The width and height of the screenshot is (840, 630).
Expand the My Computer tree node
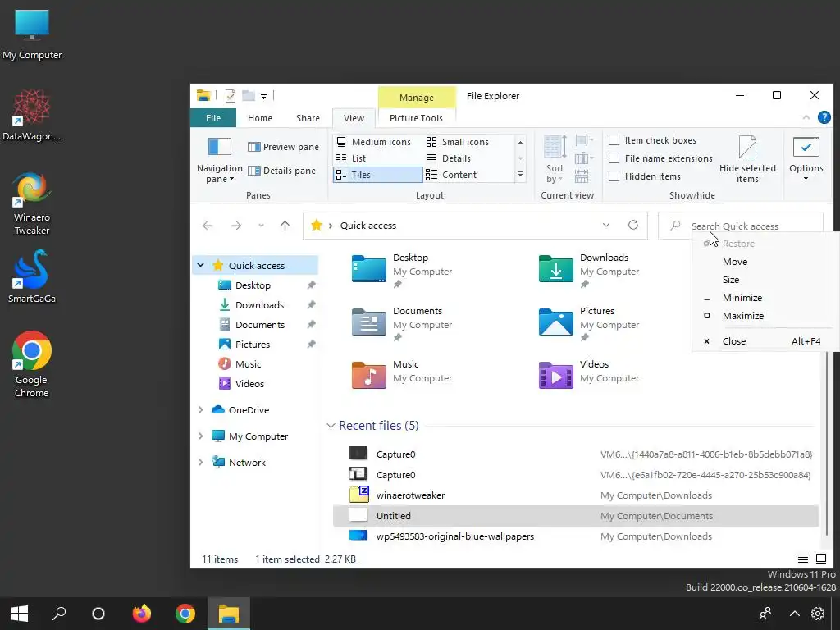click(200, 436)
